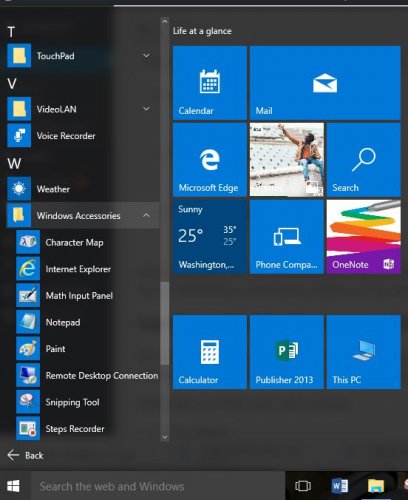Image resolution: width=408 pixels, height=500 pixels.
Task: Open Math Input Panel icon
Action: coord(28,295)
